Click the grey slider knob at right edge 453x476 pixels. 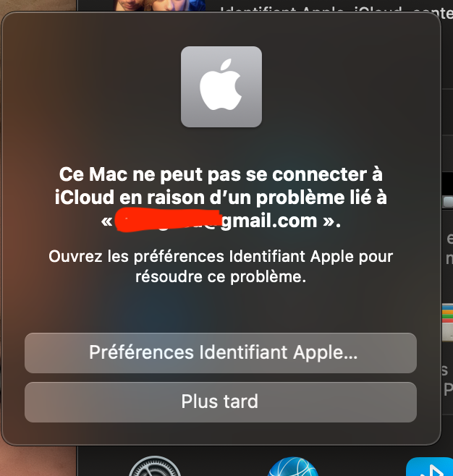448,202
